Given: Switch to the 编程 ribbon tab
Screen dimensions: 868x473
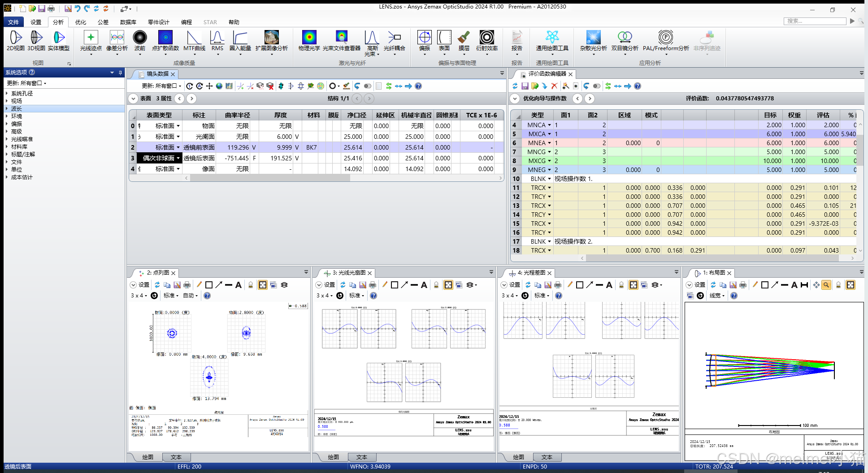Looking at the screenshot, I should point(187,22).
